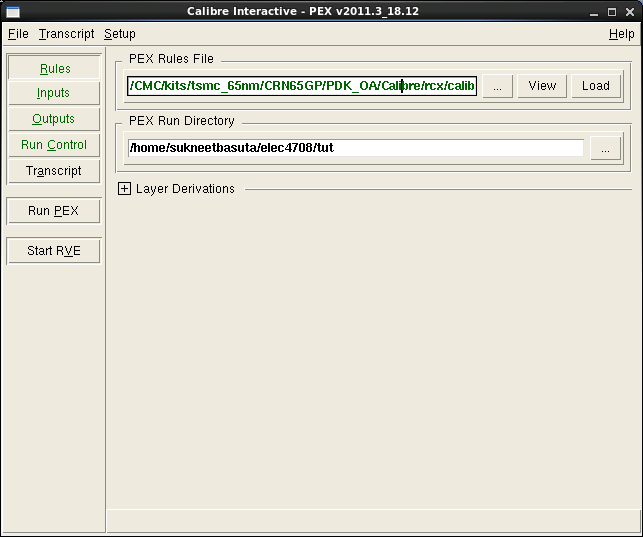Open the Help menu

pyautogui.click(x=621, y=34)
